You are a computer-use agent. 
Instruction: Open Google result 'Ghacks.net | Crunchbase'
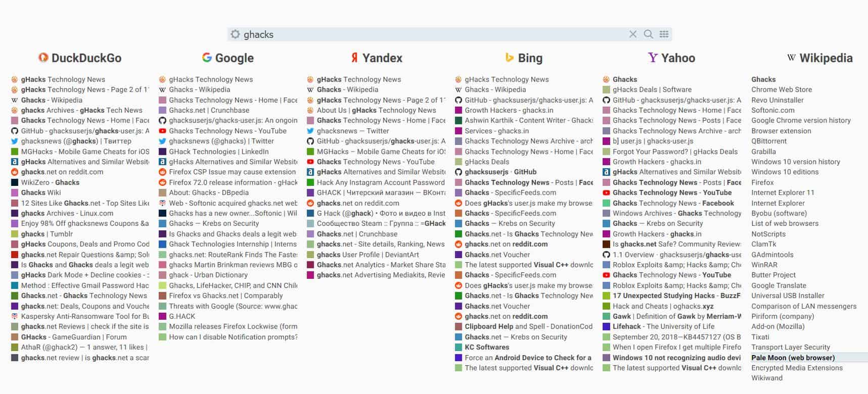(x=209, y=110)
